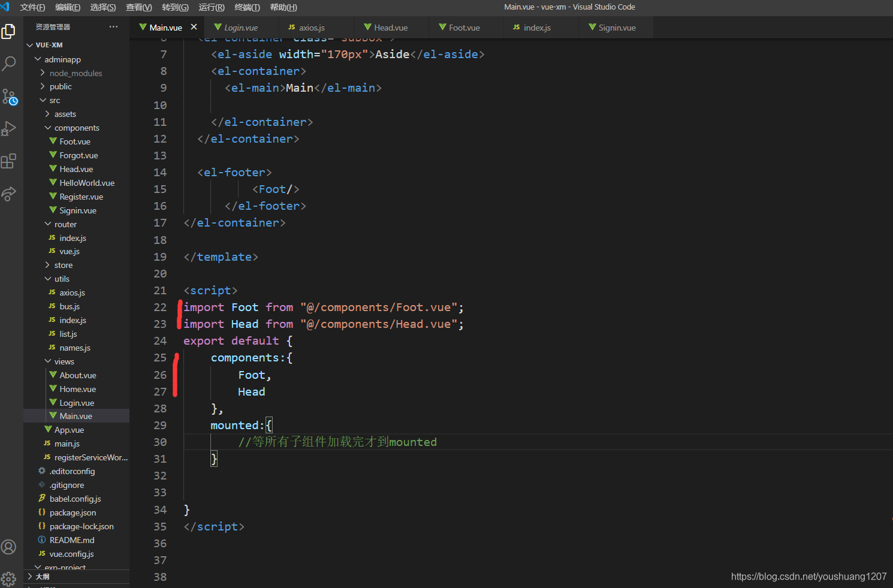The width and height of the screenshot is (893, 588).
Task: Open HelloWorld.vue in the file tree
Action: [76, 183]
